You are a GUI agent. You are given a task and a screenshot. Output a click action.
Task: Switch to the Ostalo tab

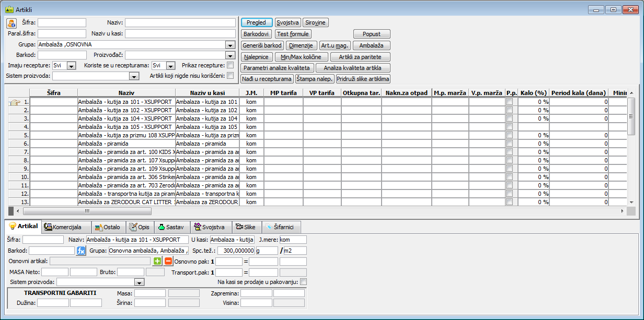108,227
